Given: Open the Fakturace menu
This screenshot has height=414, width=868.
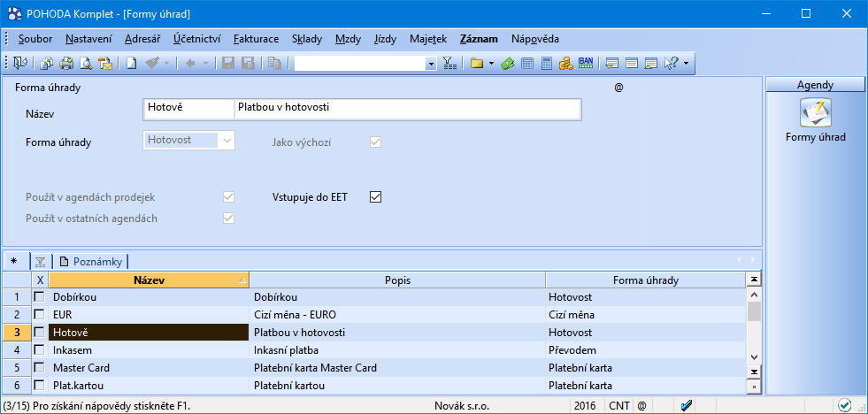Looking at the screenshot, I should [x=256, y=39].
